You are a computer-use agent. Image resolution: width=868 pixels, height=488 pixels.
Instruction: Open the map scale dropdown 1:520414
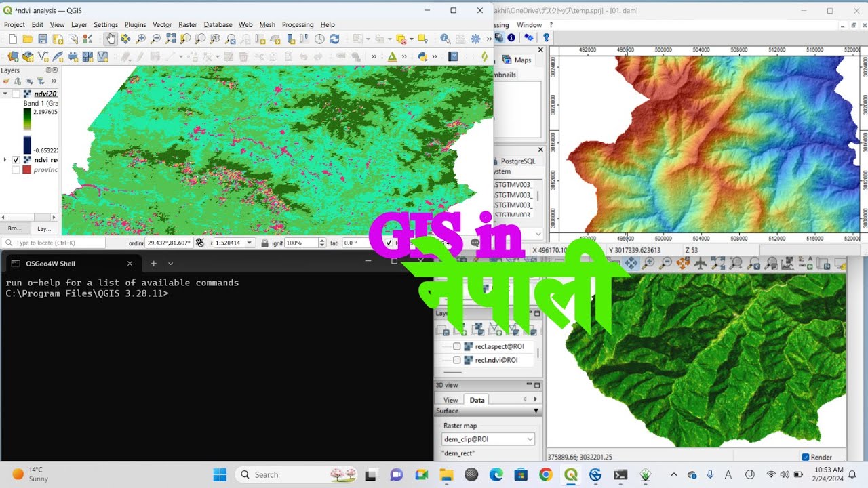click(x=249, y=243)
